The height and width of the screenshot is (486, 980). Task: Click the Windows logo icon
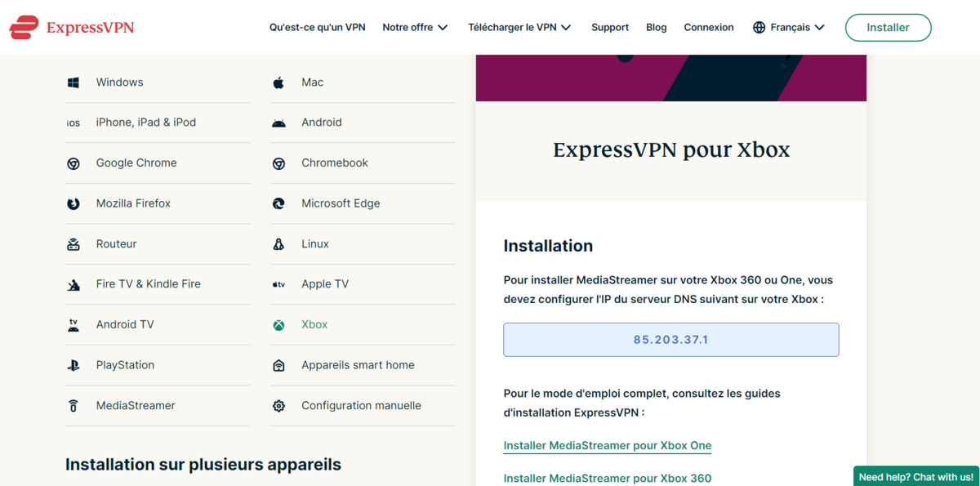pos(73,82)
